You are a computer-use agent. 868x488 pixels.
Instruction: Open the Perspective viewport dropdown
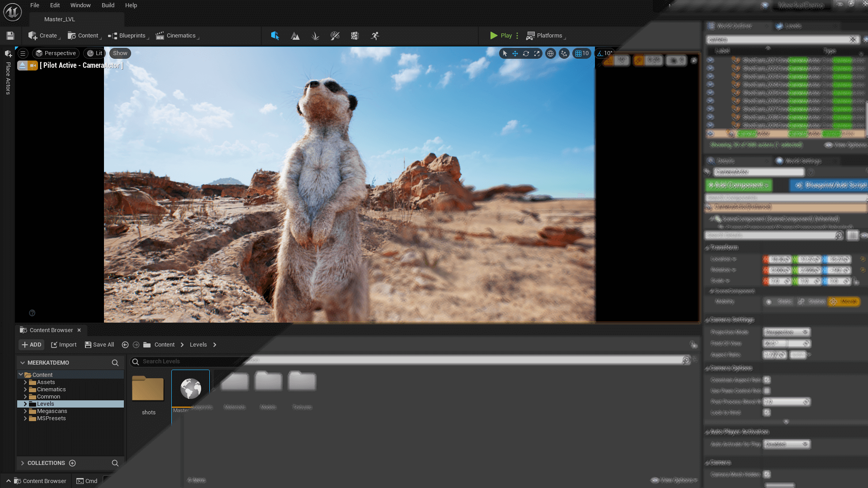(56, 53)
